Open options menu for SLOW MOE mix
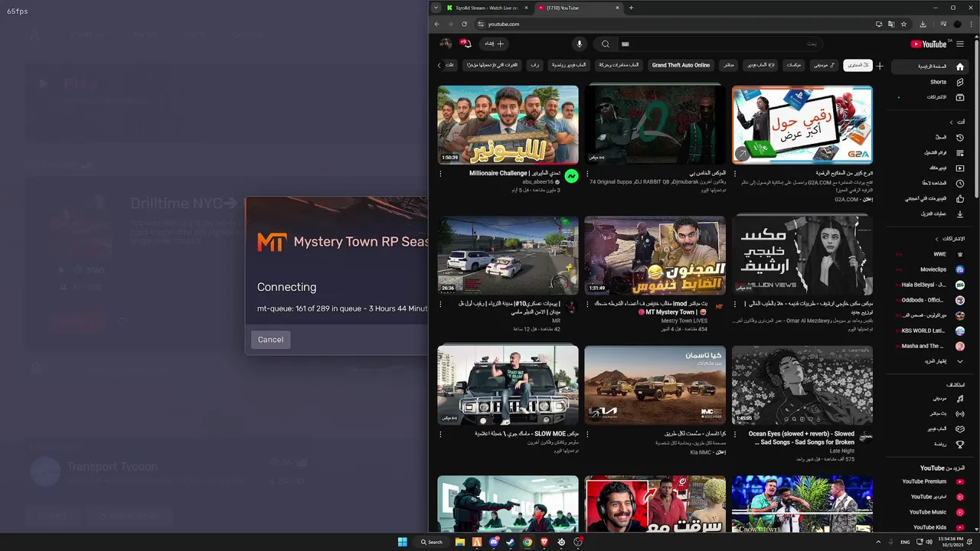Image resolution: width=980 pixels, height=551 pixels. click(440, 434)
